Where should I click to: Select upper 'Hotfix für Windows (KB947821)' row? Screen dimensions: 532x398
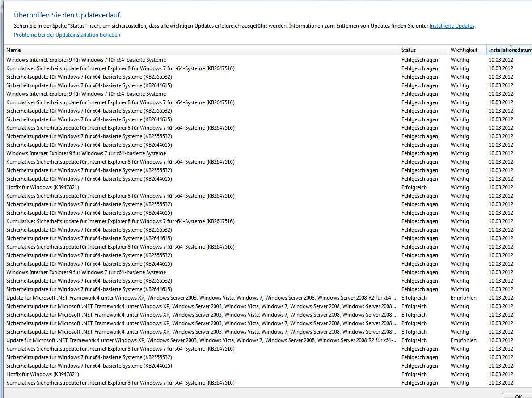pyautogui.click(x=268, y=187)
